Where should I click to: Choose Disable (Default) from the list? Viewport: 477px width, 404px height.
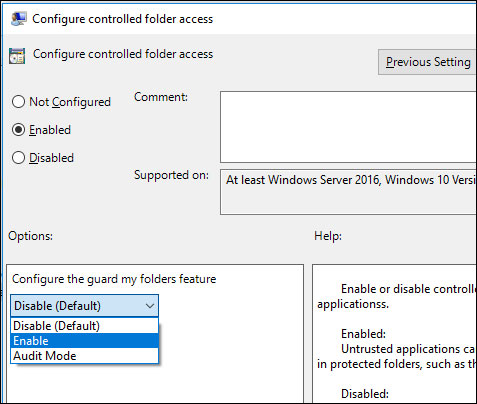coord(85,326)
